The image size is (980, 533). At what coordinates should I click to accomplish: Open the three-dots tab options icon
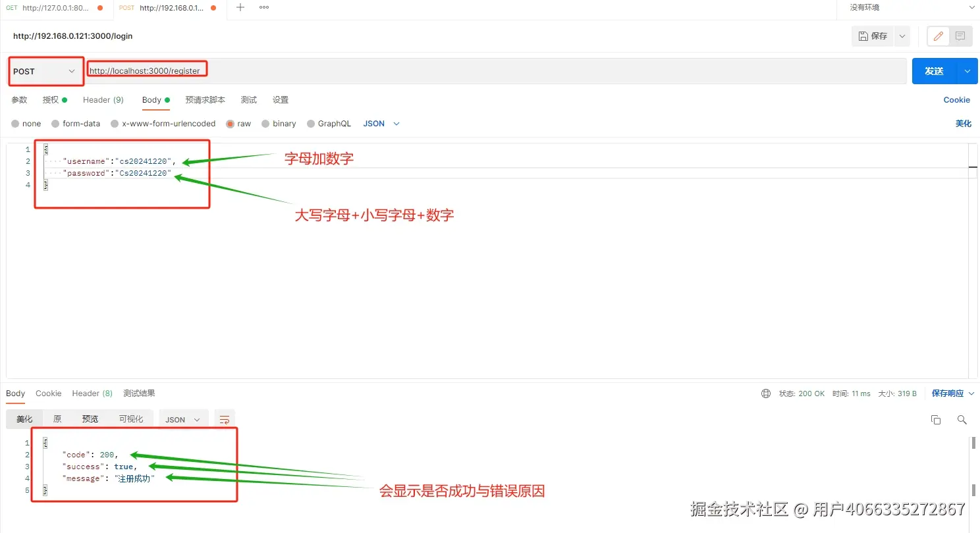click(x=264, y=7)
